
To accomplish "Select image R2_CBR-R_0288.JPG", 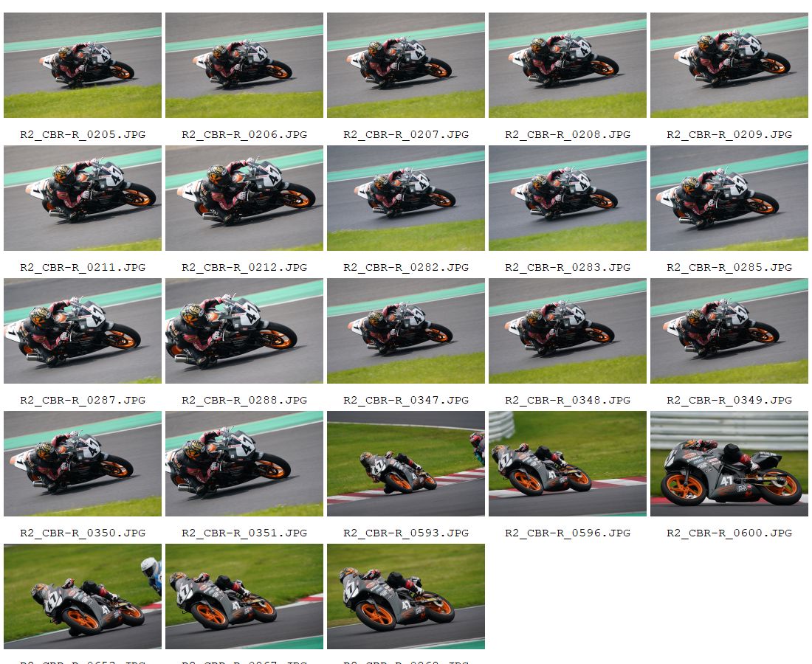I will (244, 331).
